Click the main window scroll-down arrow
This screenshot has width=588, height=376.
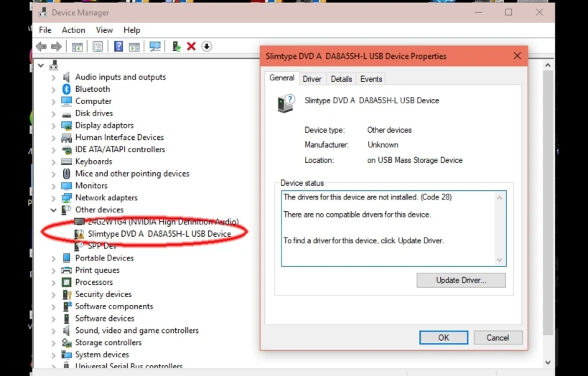pos(548,362)
